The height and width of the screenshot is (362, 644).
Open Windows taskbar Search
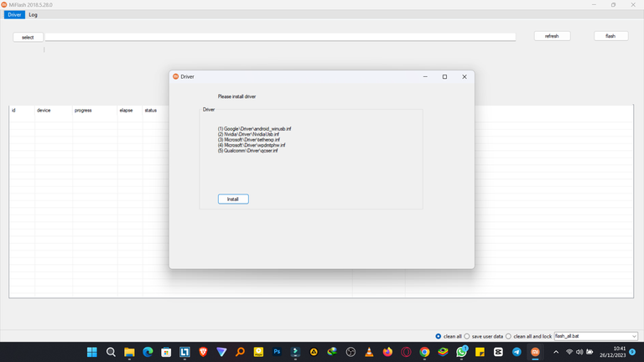click(111, 352)
